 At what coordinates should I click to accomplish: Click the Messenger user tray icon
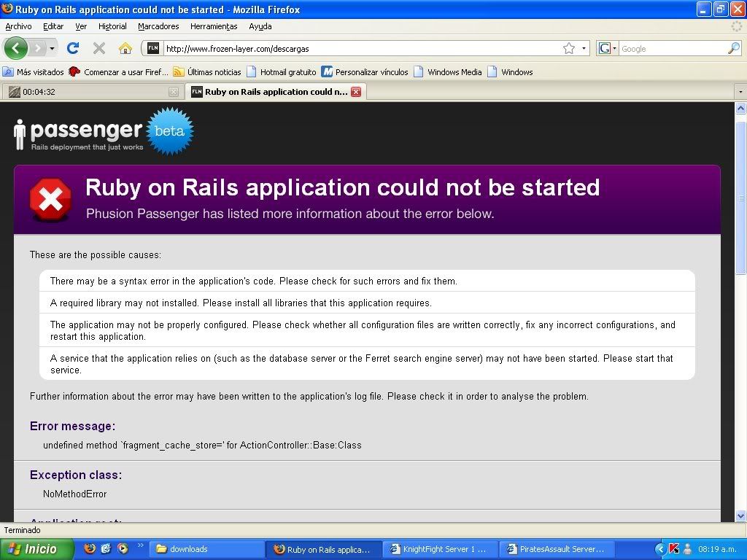pos(687,549)
